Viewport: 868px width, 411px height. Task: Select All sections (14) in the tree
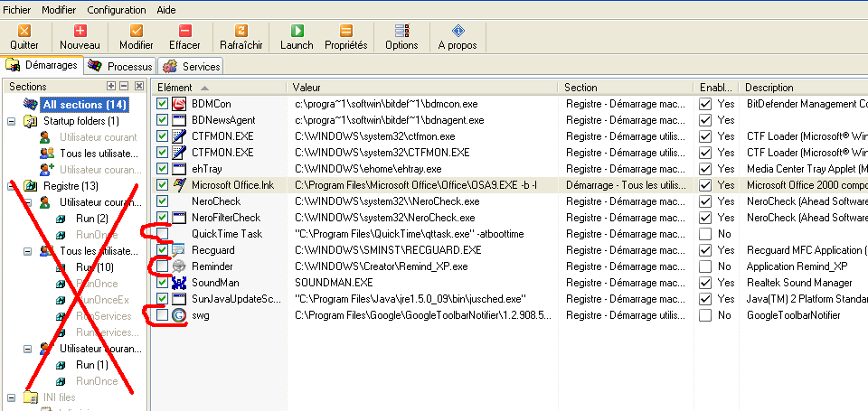(85, 105)
